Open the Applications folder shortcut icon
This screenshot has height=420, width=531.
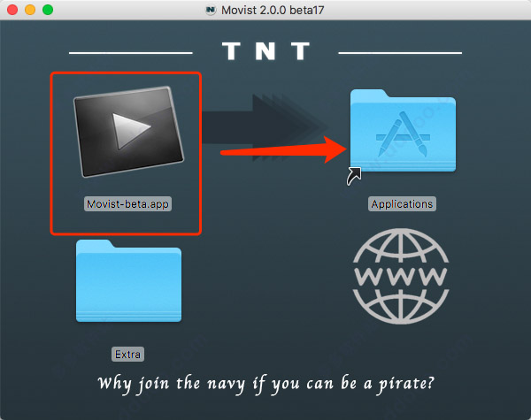403,131
